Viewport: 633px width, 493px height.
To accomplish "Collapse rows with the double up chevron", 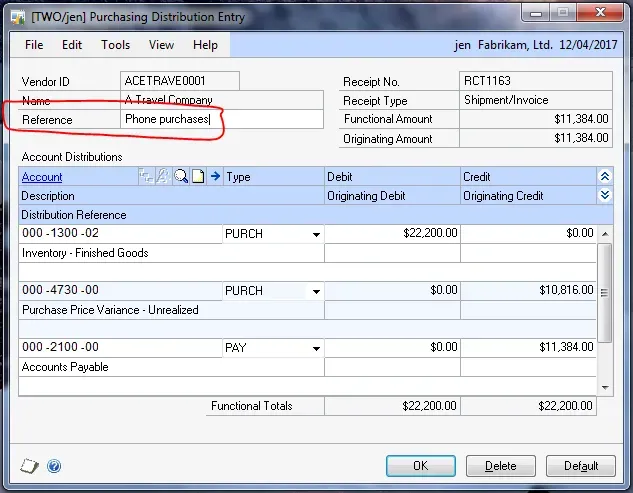I will click(604, 177).
